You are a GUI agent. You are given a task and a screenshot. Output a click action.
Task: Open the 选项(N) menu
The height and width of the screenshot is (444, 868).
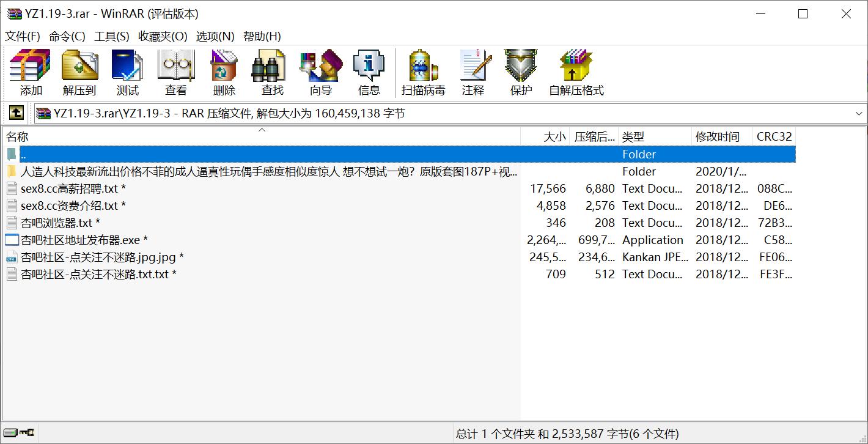point(215,36)
